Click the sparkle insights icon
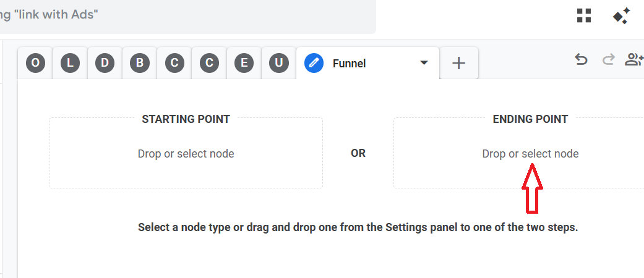This screenshot has width=644, height=278. pos(621,16)
